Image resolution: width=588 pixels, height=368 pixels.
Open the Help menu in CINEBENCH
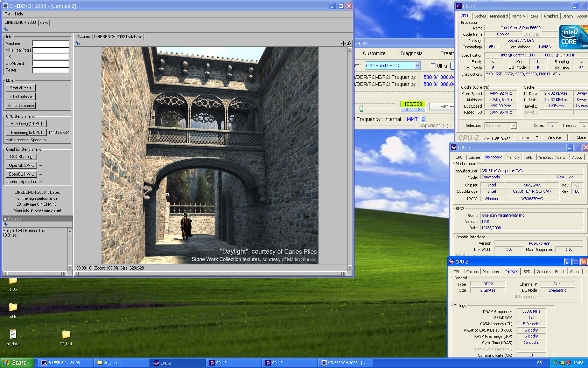[19, 14]
